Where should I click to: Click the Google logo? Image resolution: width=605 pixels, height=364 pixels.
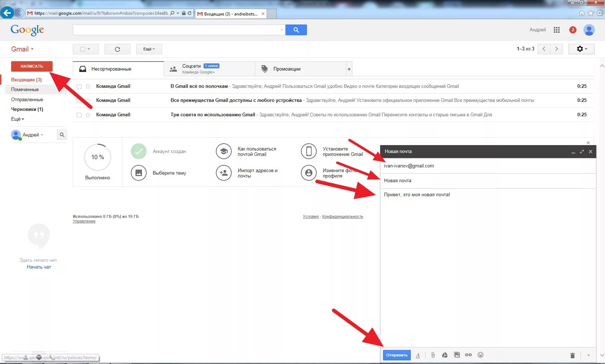coord(27,30)
